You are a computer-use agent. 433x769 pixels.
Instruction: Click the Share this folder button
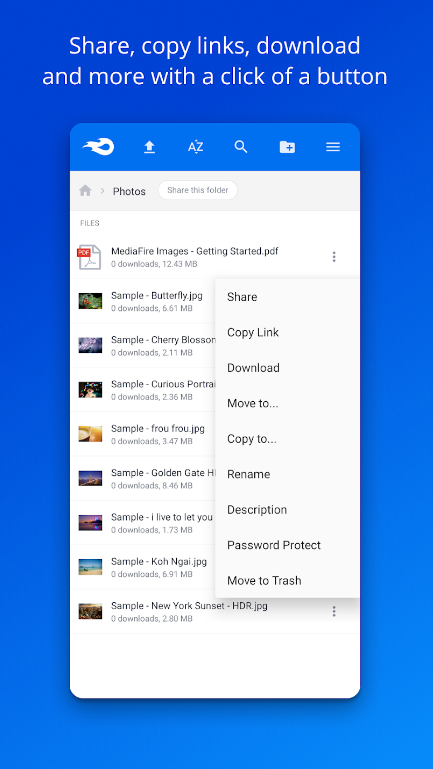coord(198,190)
